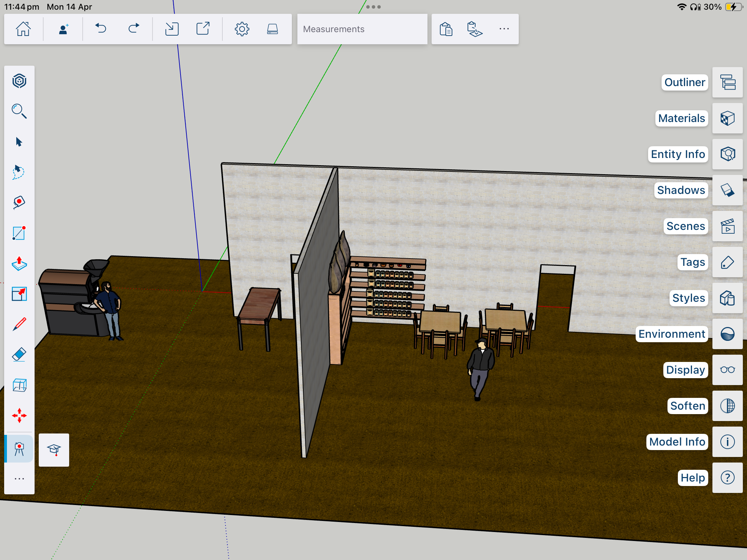Click the Outliner label
This screenshot has height=560, width=747.
[x=684, y=83]
